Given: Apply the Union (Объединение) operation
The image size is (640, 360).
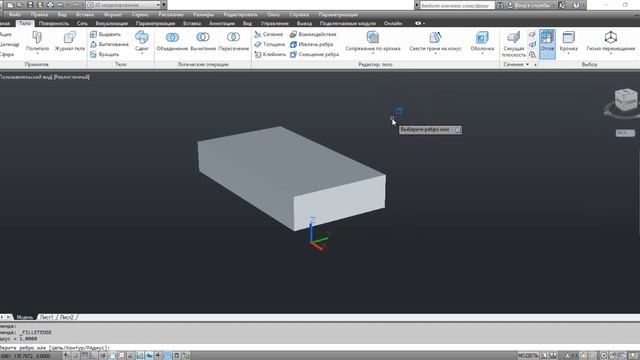Looking at the screenshot, I should 172,41.
